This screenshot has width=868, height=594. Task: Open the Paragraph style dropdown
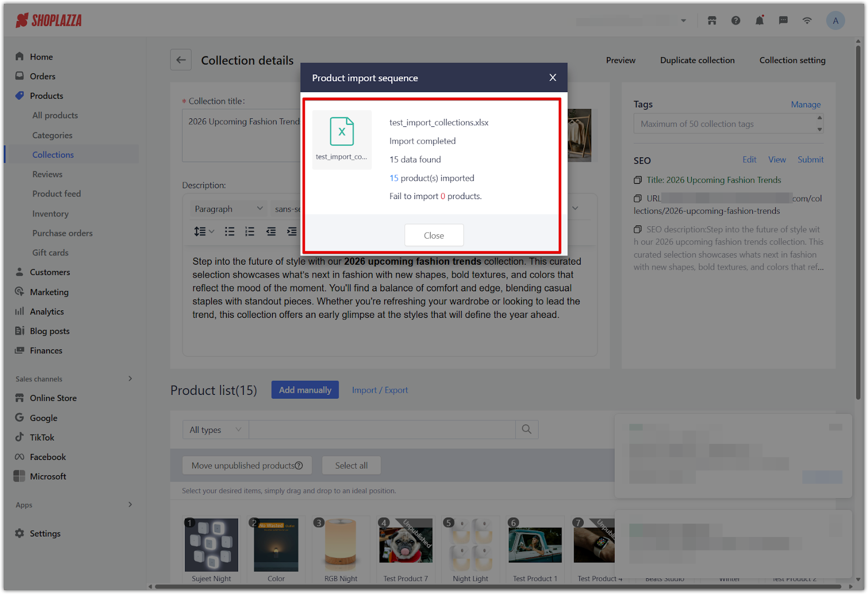point(228,209)
